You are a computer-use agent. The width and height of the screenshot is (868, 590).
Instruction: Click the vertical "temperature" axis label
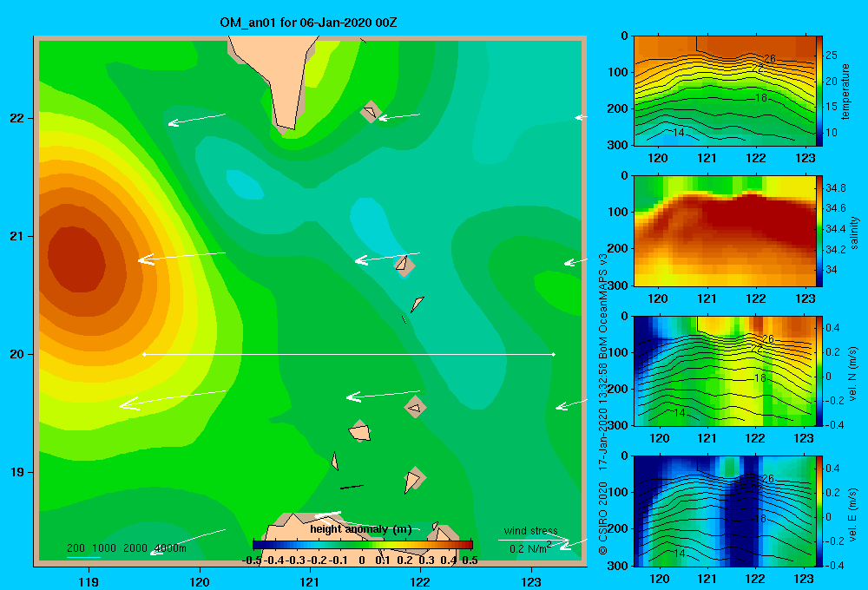pos(845,91)
